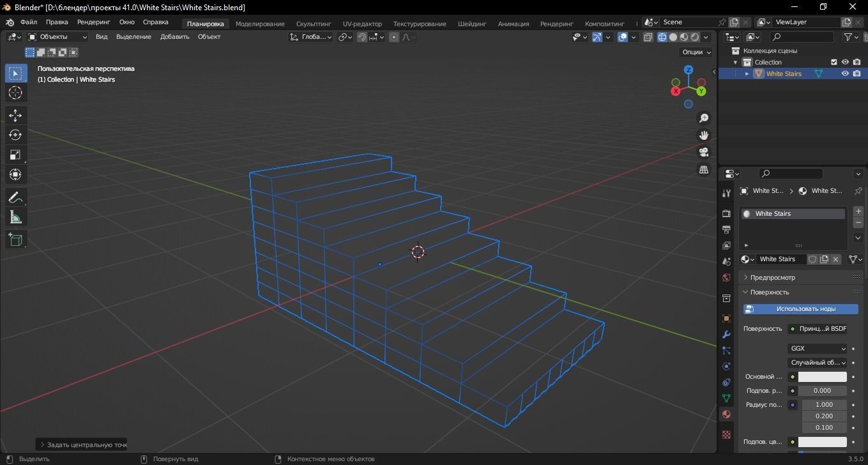This screenshot has height=465, width=868.
Task: Disable Collection in renders camera icon
Action: (857, 62)
